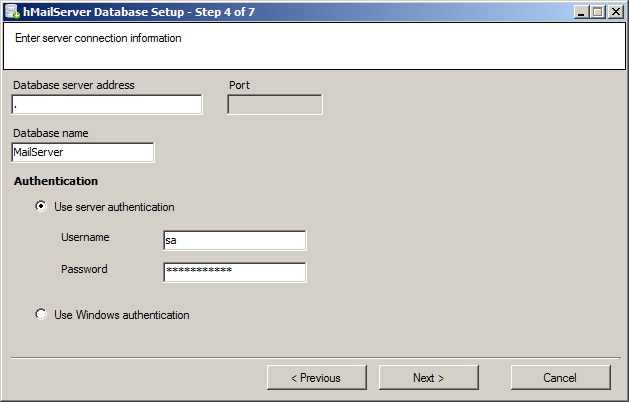Focus the Database server address field
Image resolution: width=629 pixels, height=402 pixels.
107,105
